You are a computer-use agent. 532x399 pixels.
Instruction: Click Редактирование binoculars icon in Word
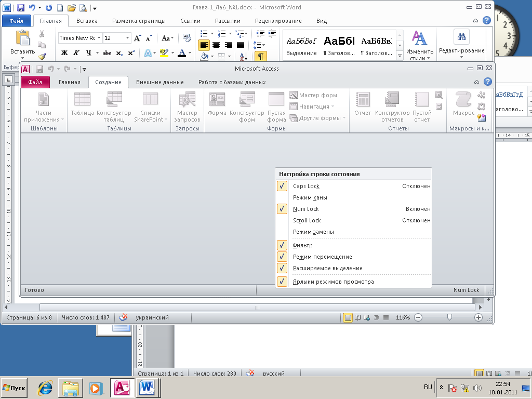click(x=461, y=37)
